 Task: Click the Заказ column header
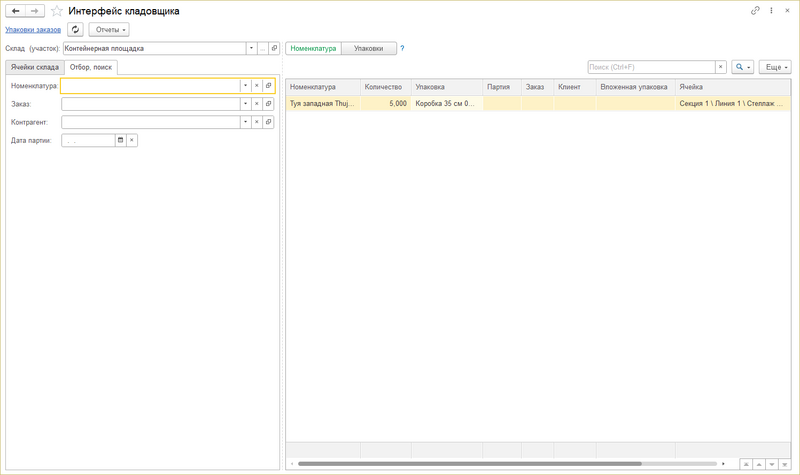click(x=537, y=87)
